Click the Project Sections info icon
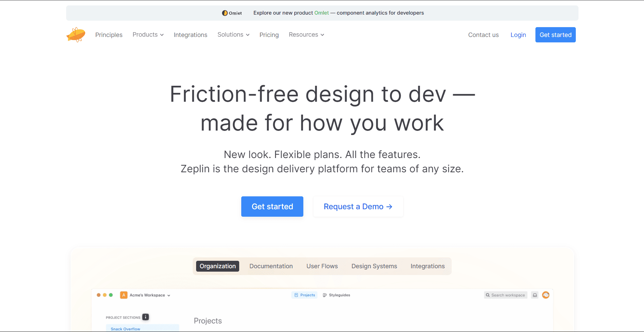The height and width of the screenshot is (332, 644). 146,317
